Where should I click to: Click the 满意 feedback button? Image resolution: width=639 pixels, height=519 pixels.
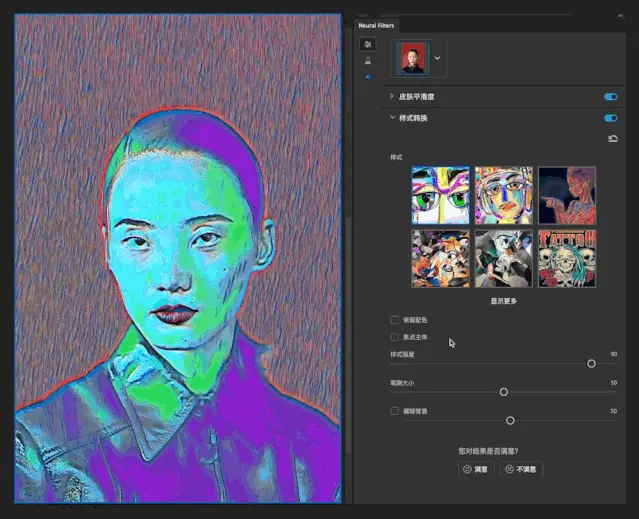(x=476, y=469)
